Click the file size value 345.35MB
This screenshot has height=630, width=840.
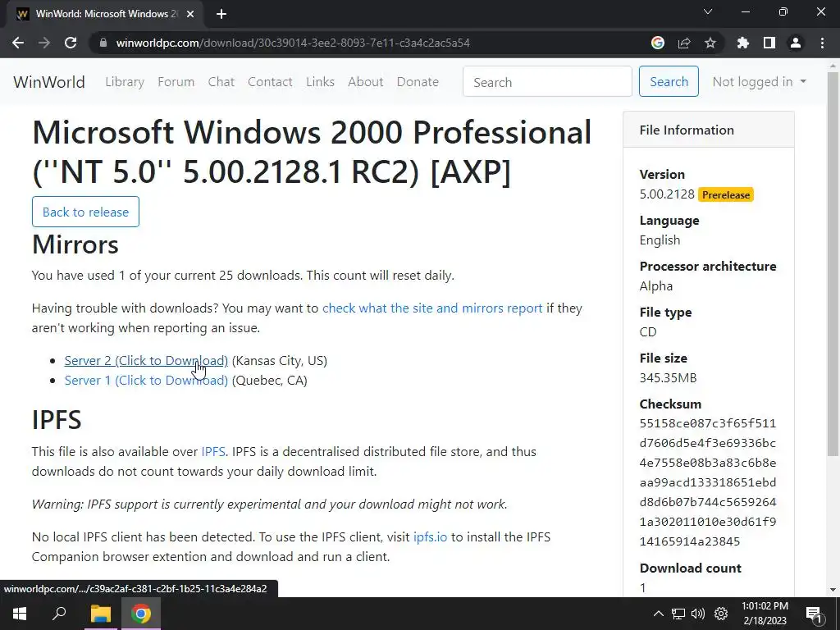click(668, 377)
